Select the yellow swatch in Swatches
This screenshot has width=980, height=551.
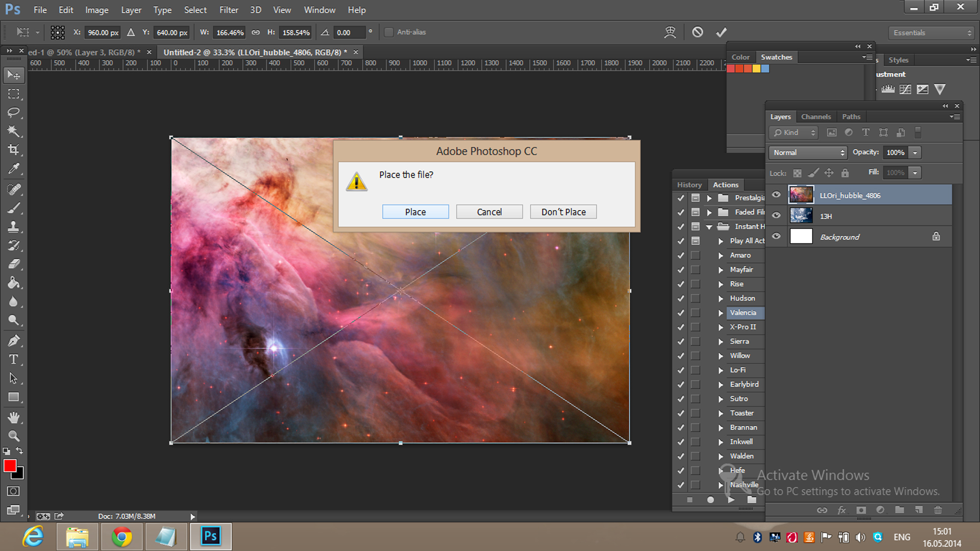click(756, 69)
